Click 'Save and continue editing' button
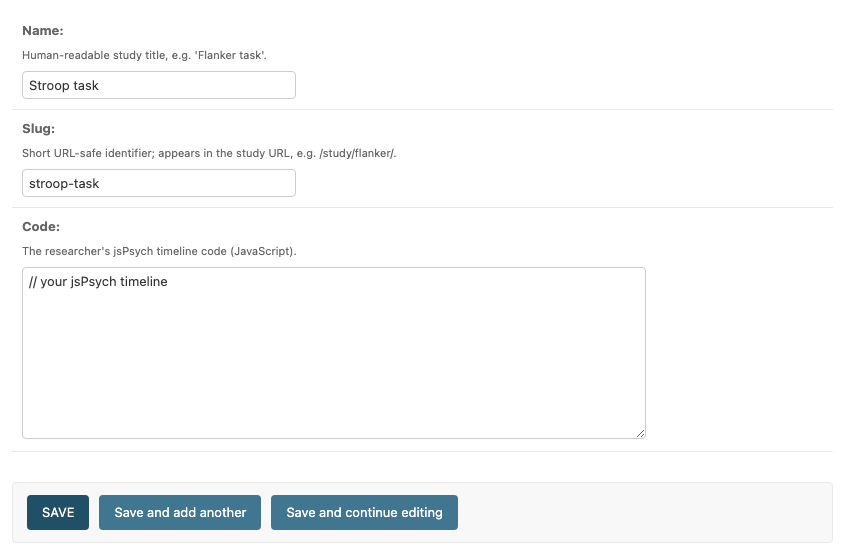845x555 pixels. [364, 512]
